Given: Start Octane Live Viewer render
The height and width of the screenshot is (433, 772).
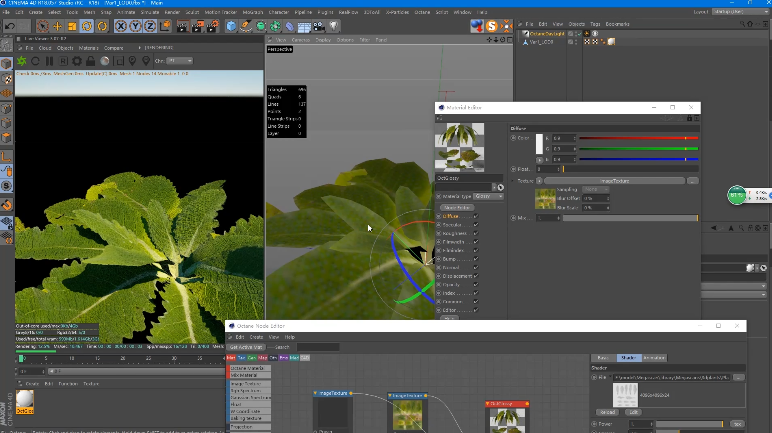Looking at the screenshot, I should (x=22, y=61).
